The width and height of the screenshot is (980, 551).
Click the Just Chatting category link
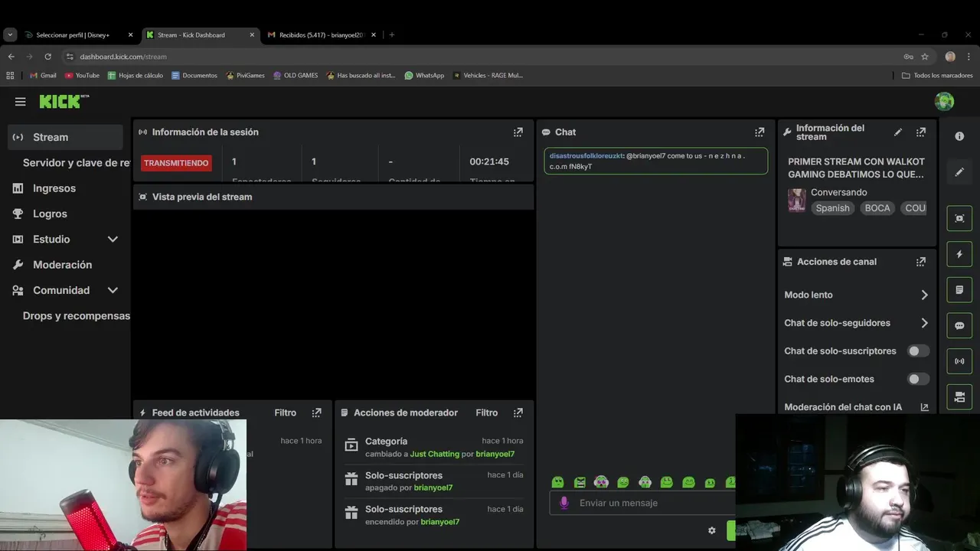coord(434,454)
